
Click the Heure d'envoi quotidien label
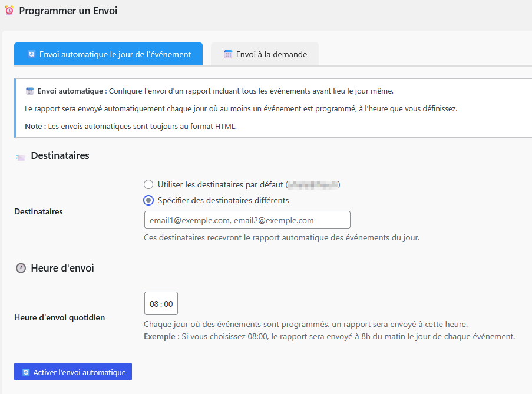pos(60,317)
